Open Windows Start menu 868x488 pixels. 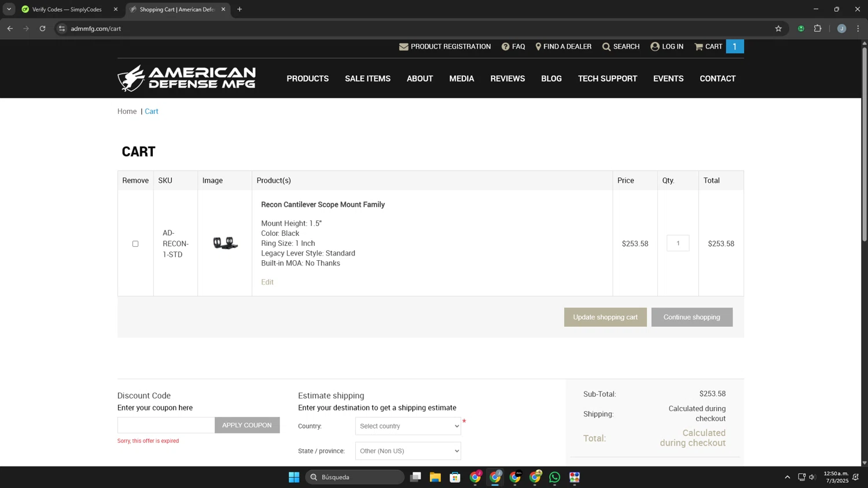point(294,477)
